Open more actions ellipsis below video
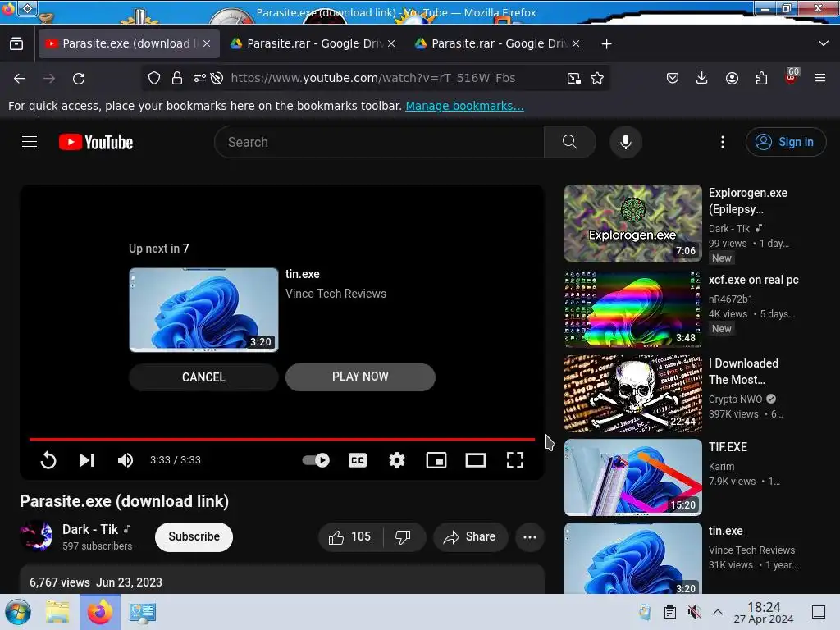This screenshot has height=630, width=840. pos(530,536)
